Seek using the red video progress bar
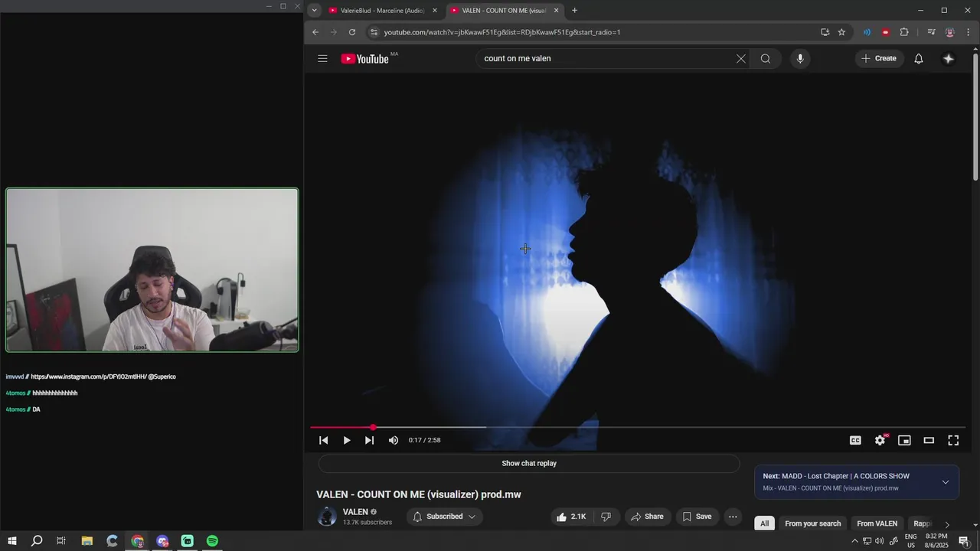The height and width of the screenshot is (551, 980). pos(638,427)
